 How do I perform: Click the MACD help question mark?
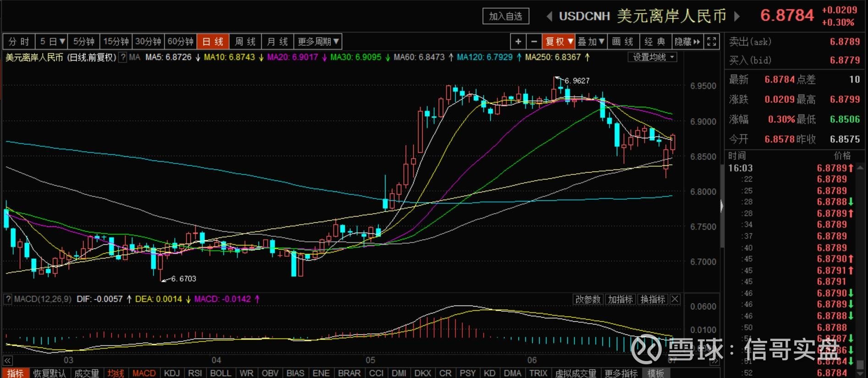point(8,299)
